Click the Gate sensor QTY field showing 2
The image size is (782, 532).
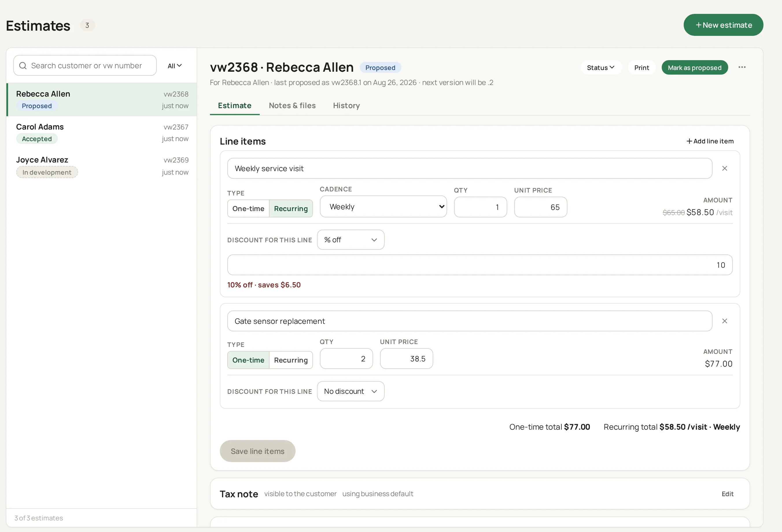pyautogui.click(x=346, y=359)
